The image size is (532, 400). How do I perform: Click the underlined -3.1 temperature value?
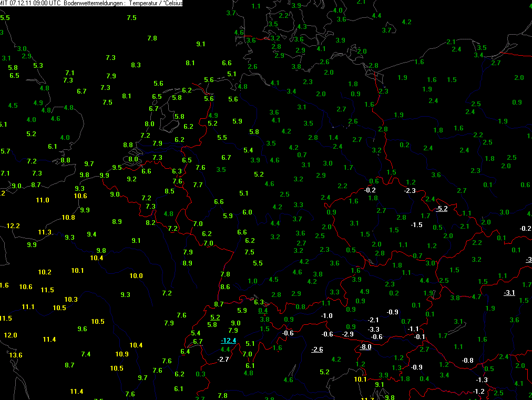point(509,292)
